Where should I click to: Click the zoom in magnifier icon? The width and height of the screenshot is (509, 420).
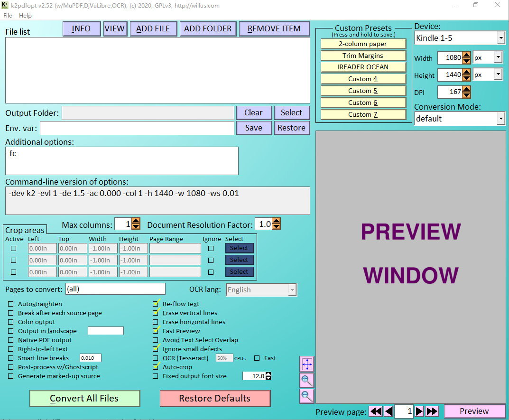pos(307,380)
